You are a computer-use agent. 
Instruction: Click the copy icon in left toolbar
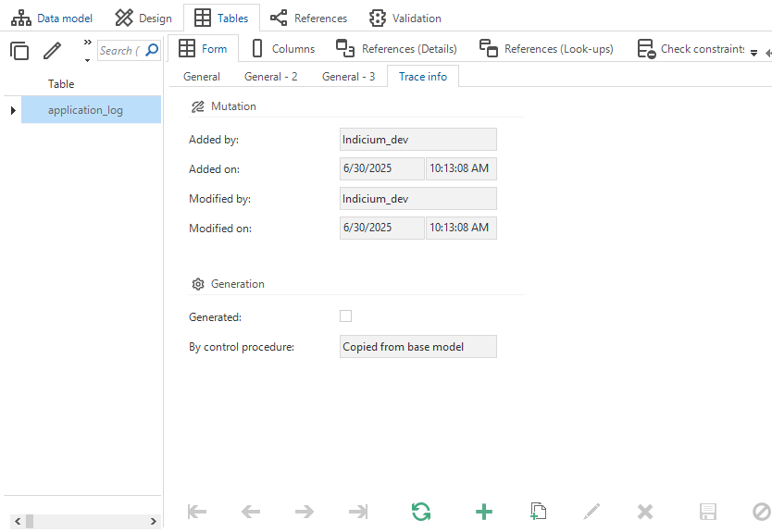tap(19, 51)
